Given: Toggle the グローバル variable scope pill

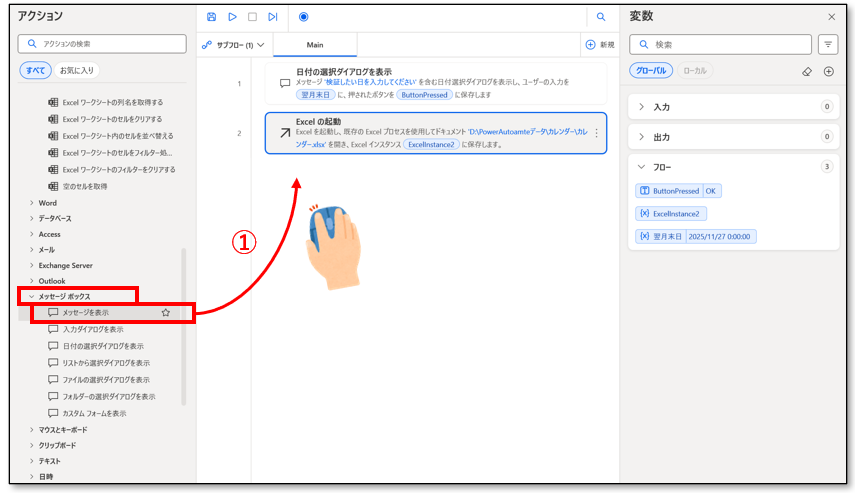Looking at the screenshot, I should pos(651,71).
